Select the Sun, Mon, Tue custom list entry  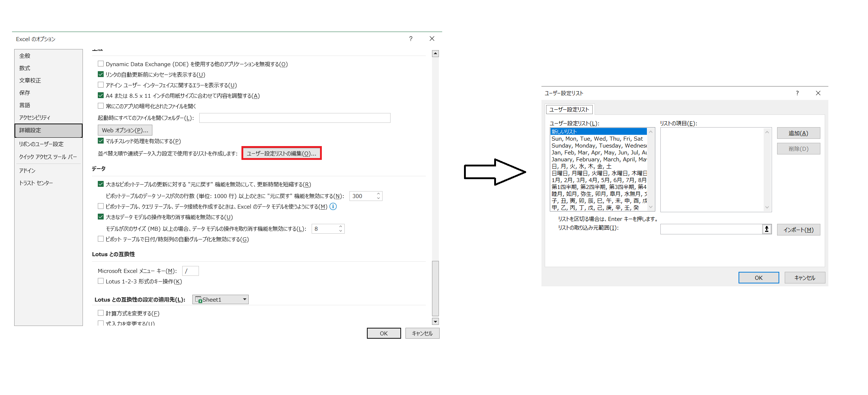coord(596,138)
